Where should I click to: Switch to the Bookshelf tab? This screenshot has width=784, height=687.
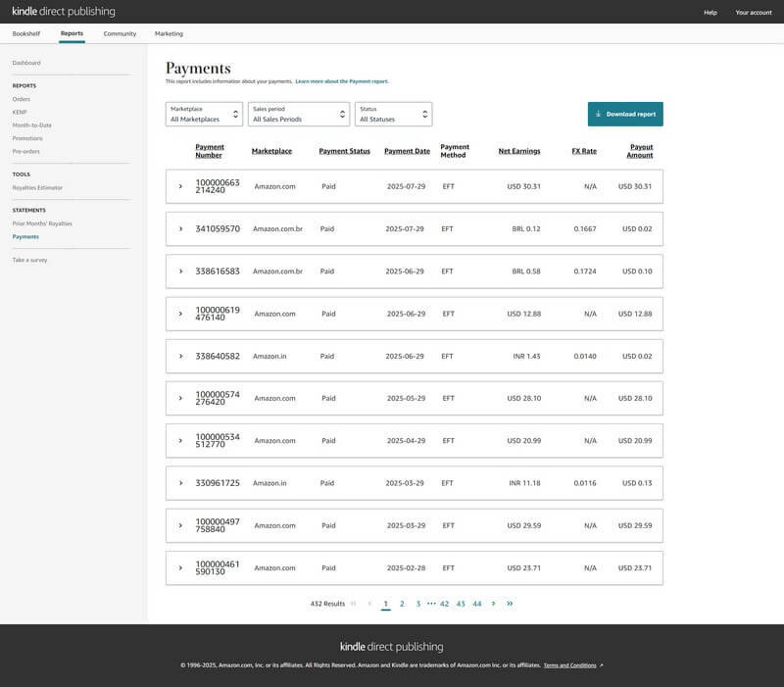tap(26, 33)
